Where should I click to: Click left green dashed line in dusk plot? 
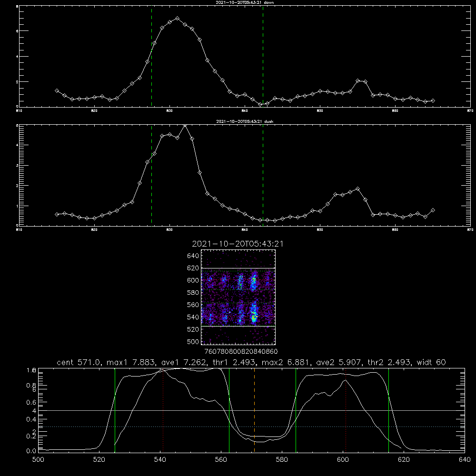point(151,176)
